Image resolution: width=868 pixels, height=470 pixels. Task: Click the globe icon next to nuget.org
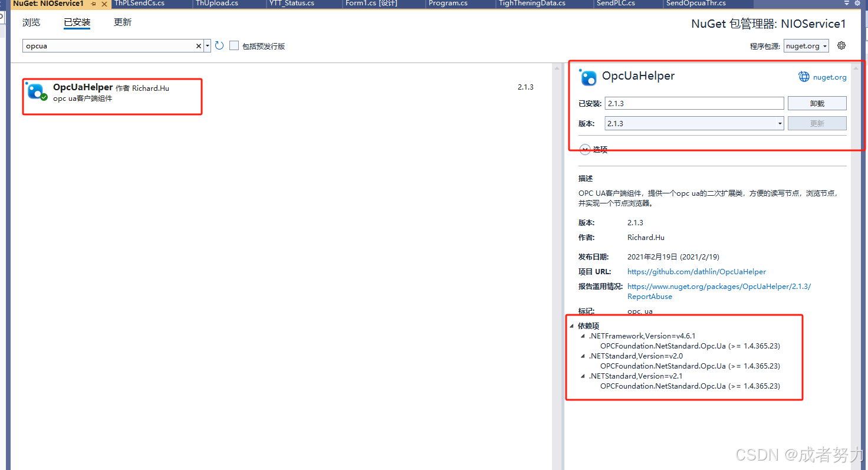pos(804,77)
